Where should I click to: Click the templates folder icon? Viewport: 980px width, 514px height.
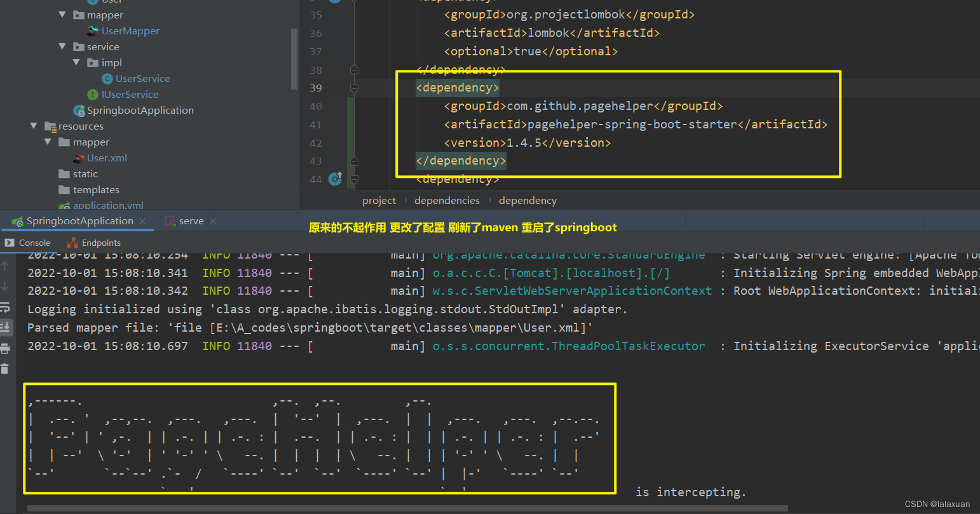[64, 189]
